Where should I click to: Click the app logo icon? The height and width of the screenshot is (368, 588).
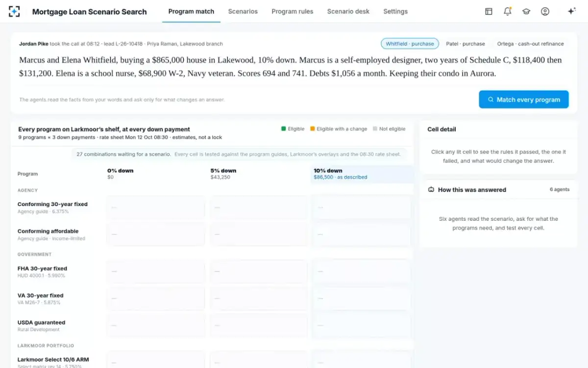tap(14, 11)
